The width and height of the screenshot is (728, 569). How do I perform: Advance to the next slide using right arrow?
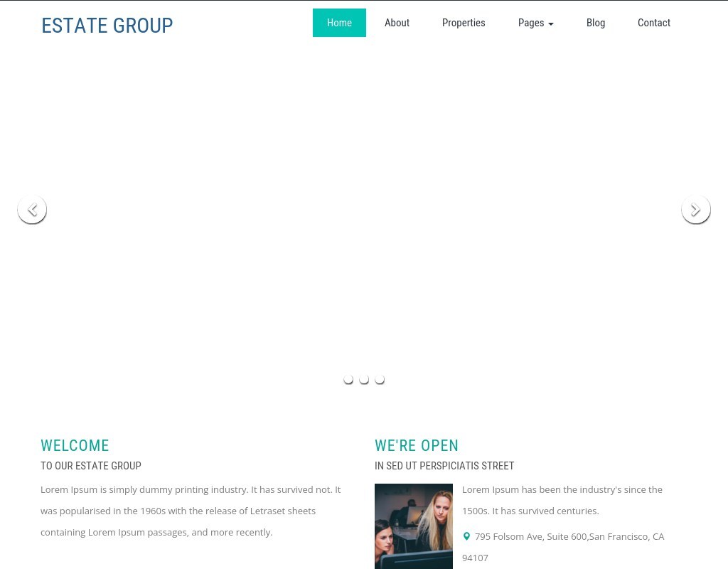pyautogui.click(x=695, y=209)
